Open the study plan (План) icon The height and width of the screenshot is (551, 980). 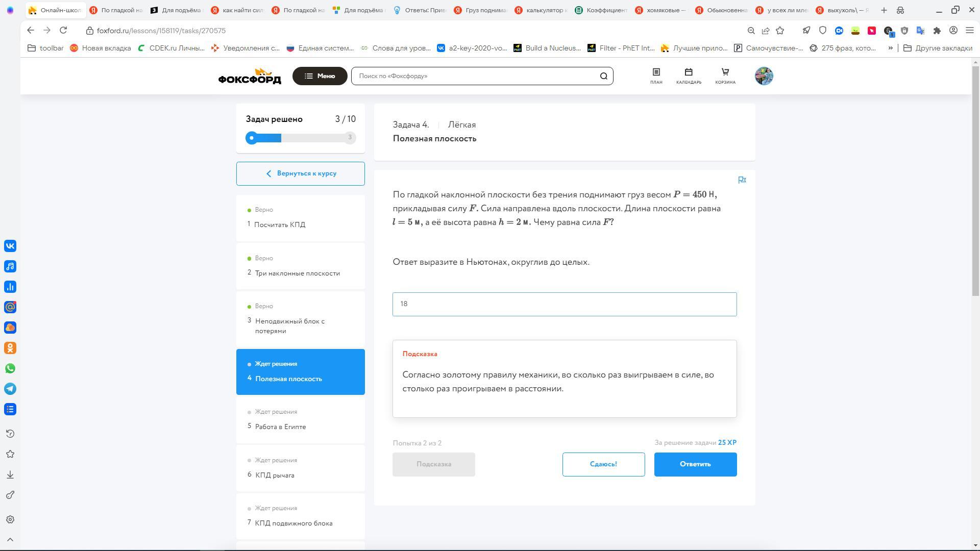coord(656,76)
